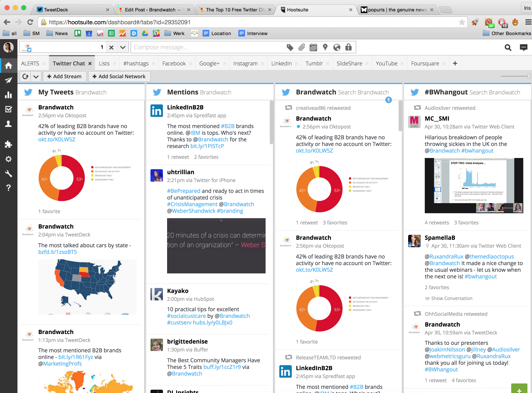Open the scheduling calendar icon
Screen dimensions: 532x393
[x=313, y=47]
